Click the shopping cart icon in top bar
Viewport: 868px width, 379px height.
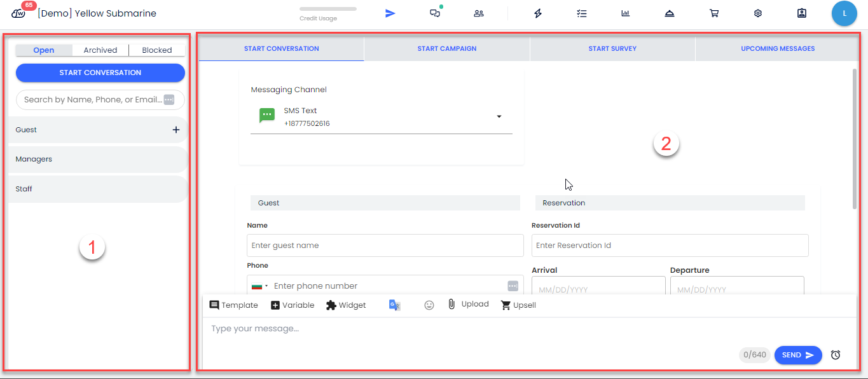tap(714, 13)
